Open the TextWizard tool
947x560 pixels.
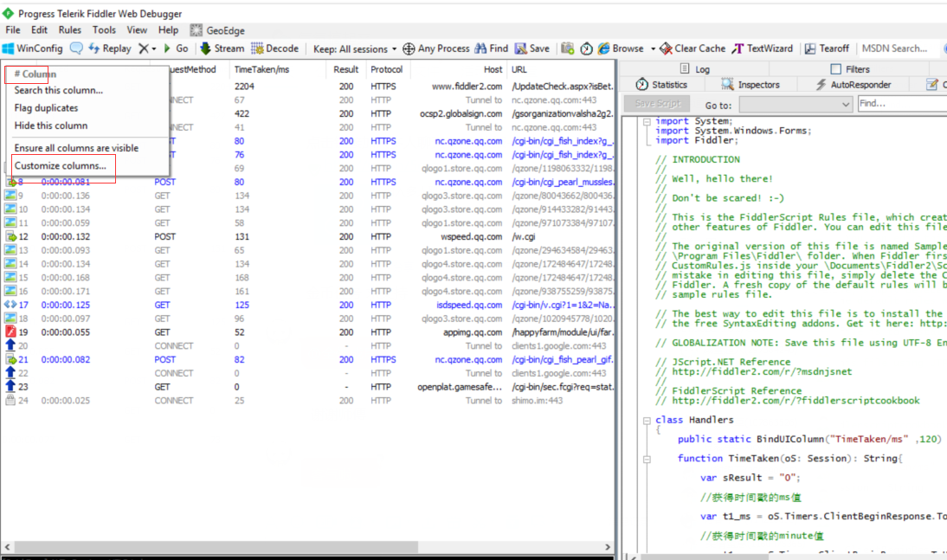pos(763,48)
